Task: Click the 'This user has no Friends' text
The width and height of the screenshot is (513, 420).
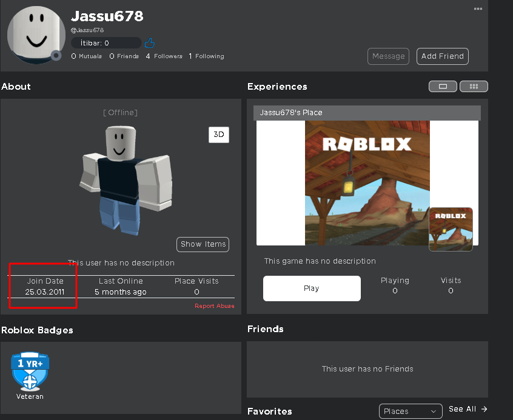Action: (367, 369)
